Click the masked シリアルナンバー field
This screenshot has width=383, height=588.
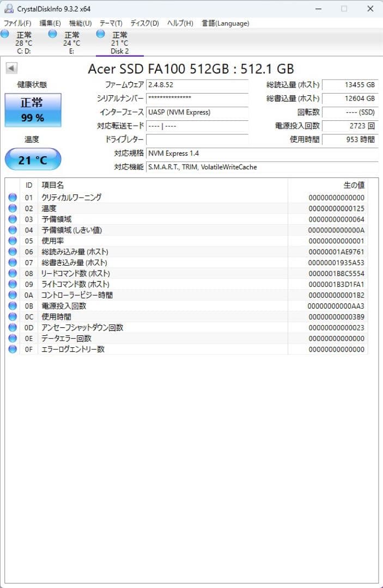[x=197, y=98]
